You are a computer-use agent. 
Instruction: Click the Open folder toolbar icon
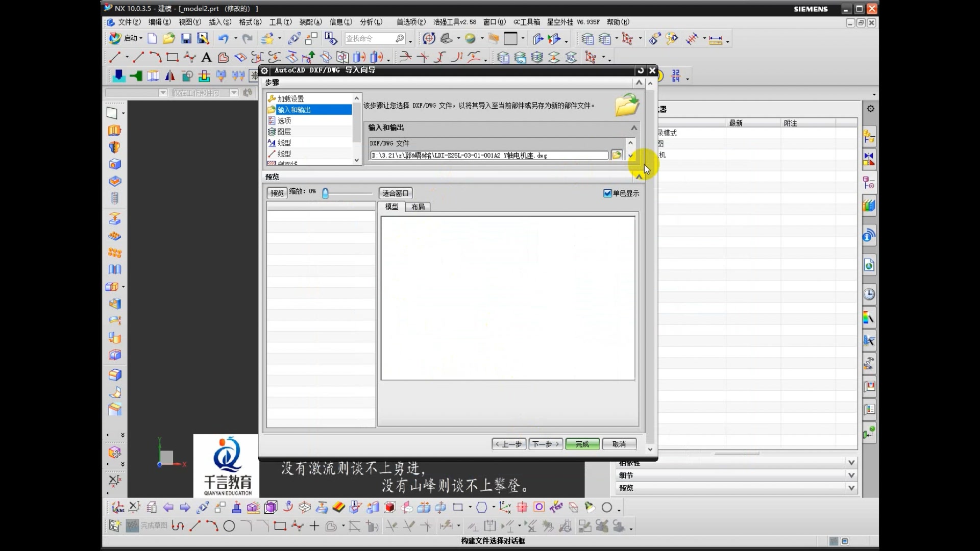pos(169,39)
